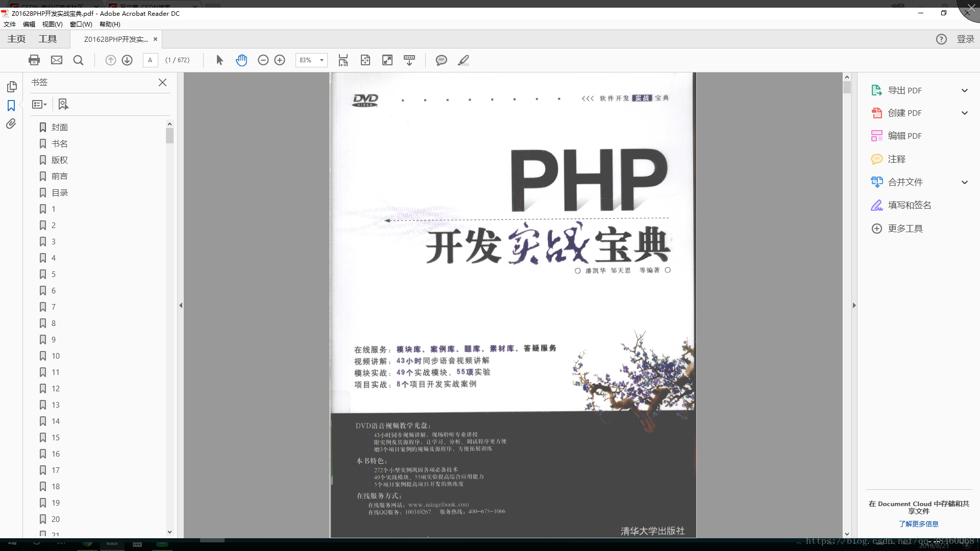Open page thumbnails panel icon
The image size is (980, 551).
tap(12, 87)
